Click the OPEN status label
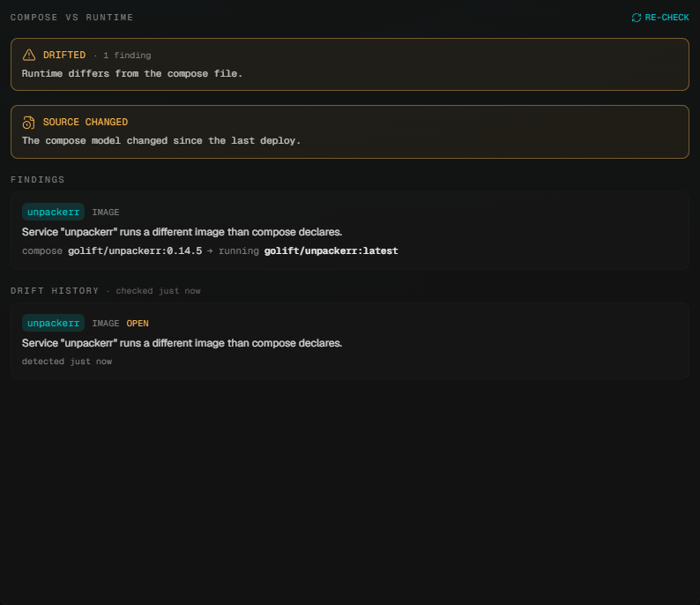This screenshot has width=700, height=605. (x=138, y=324)
